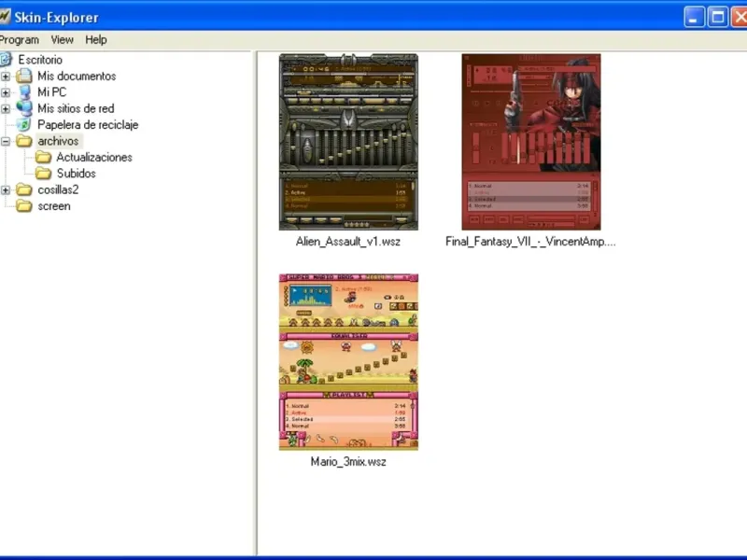Viewport: 747px width, 560px height.
Task: Click the Final_Fantasy_VII_-_VincentAmp file name
Action: point(530,242)
